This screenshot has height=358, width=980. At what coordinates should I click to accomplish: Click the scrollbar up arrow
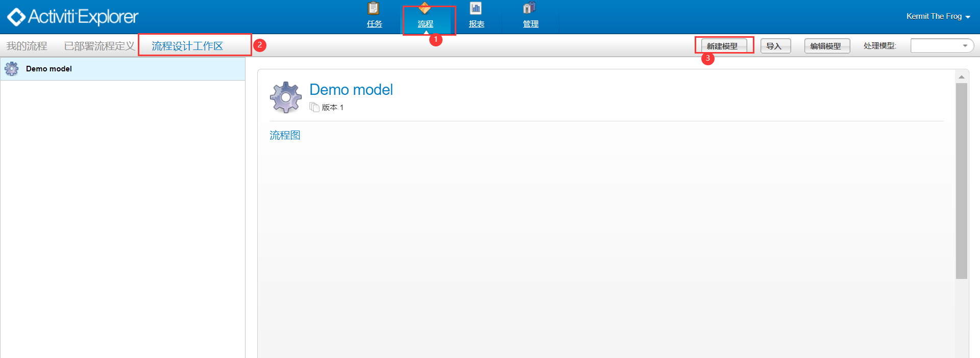(x=962, y=77)
